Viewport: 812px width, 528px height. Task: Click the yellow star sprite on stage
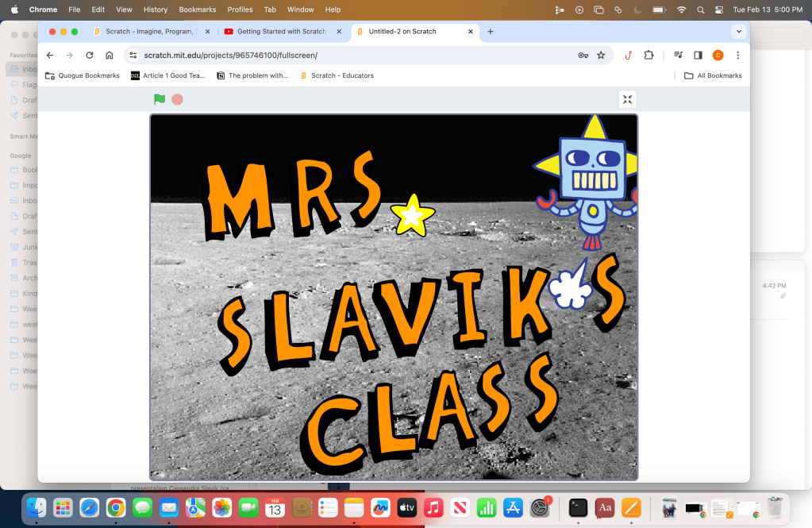413,214
